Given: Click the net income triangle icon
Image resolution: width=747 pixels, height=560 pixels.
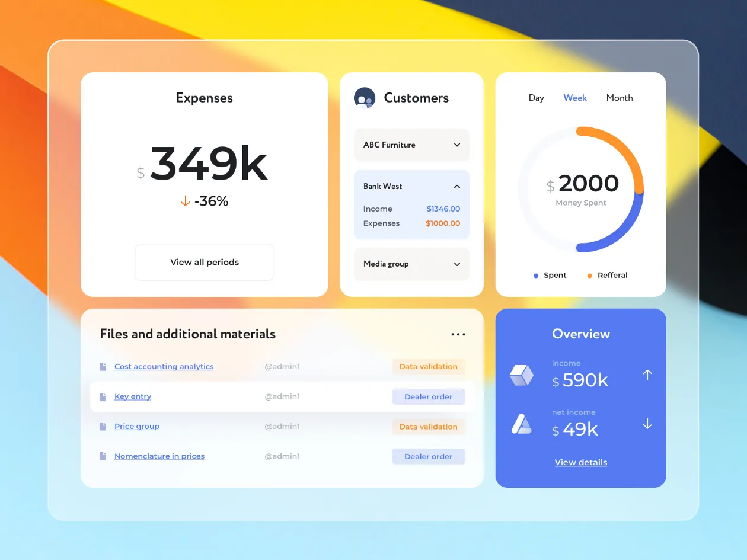Looking at the screenshot, I should (521, 424).
